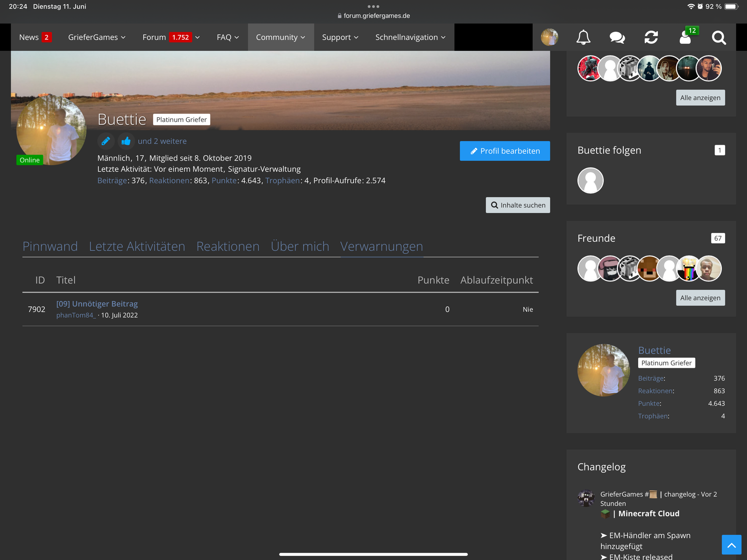Open the Unnötiger Beitrag warning link
This screenshot has height=560, width=747.
coord(97,304)
